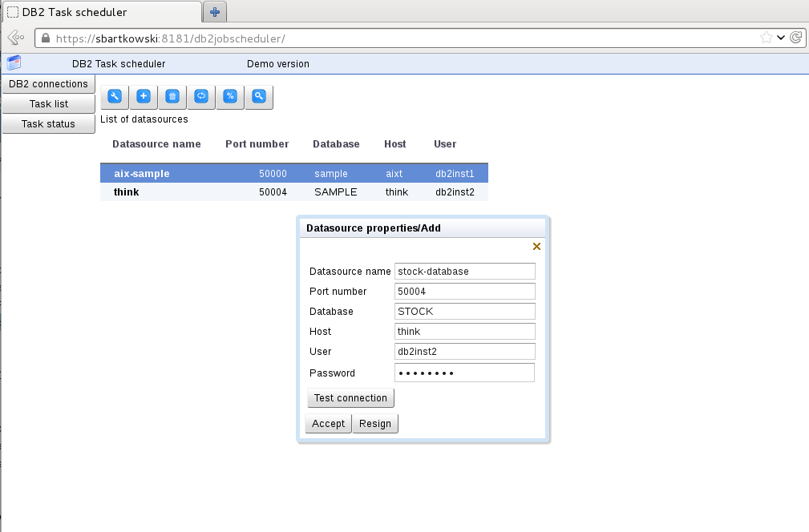Accept the new datasource settings
Image resolution: width=809 pixels, height=532 pixels.
coord(328,423)
